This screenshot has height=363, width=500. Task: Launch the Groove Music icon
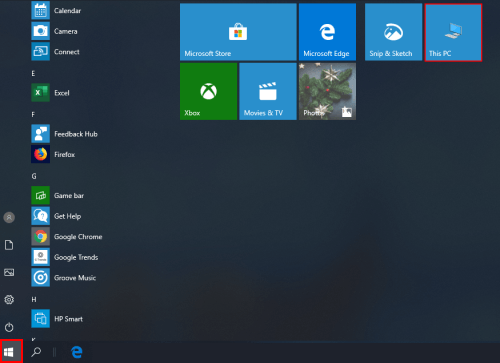coord(40,278)
